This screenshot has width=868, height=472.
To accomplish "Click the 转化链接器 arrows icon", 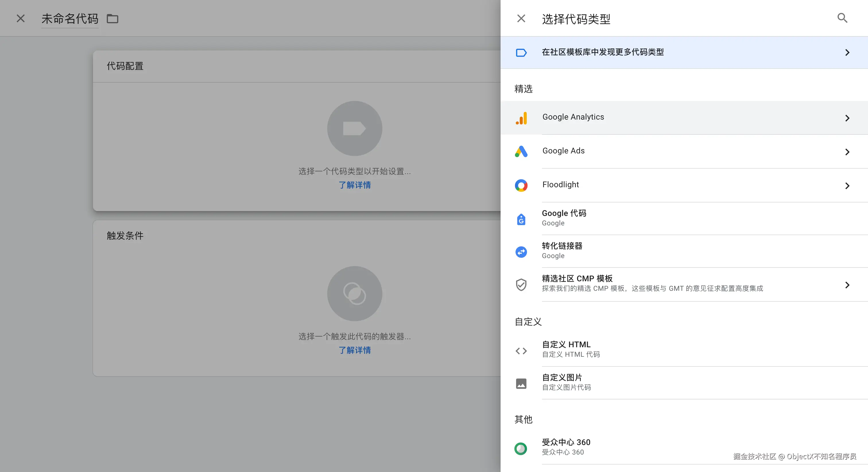I will (x=521, y=252).
